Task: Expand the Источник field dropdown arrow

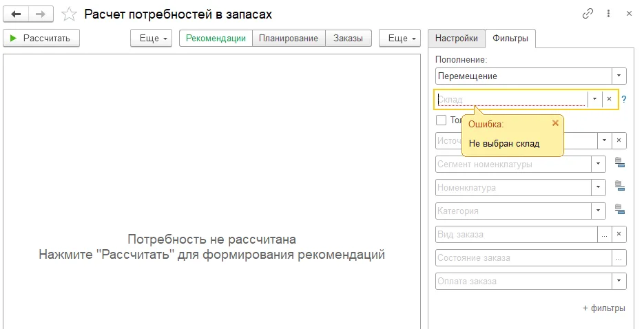Action: click(604, 140)
